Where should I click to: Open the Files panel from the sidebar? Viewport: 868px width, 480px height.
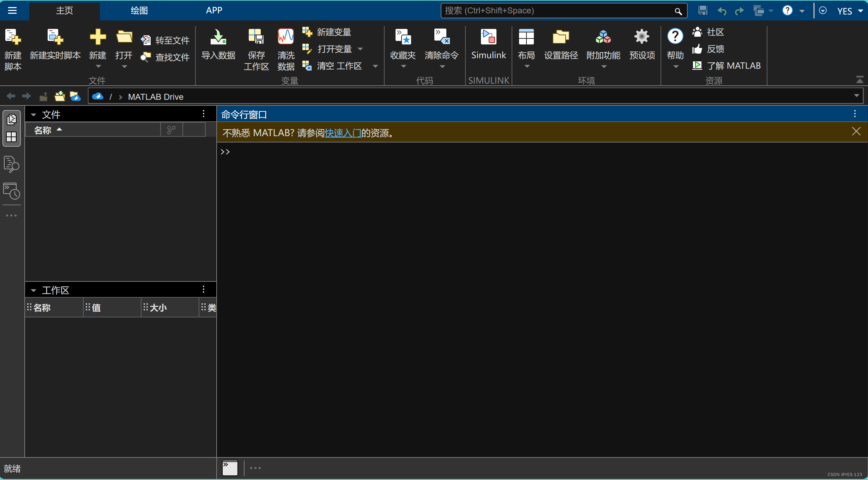click(x=11, y=120)
